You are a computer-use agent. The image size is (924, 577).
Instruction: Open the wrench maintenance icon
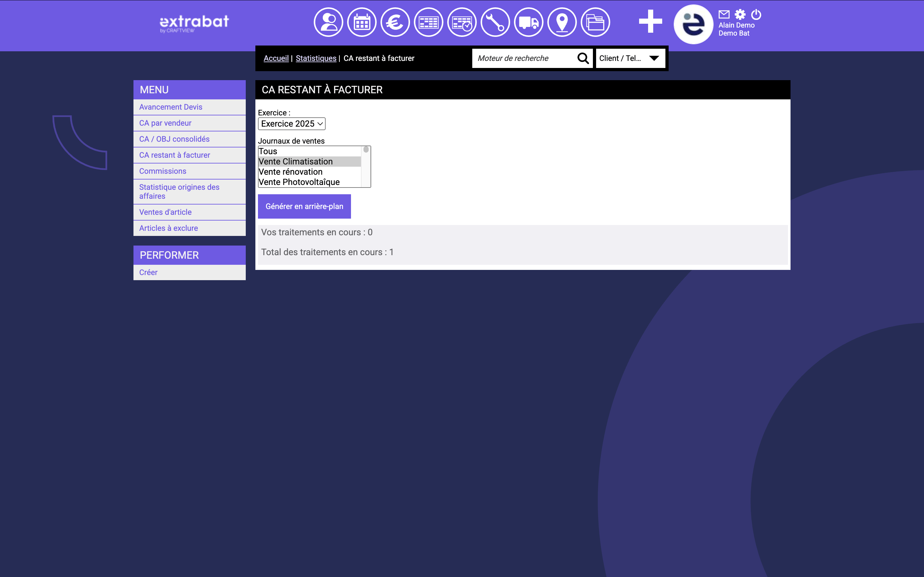[x=495, y=22]
